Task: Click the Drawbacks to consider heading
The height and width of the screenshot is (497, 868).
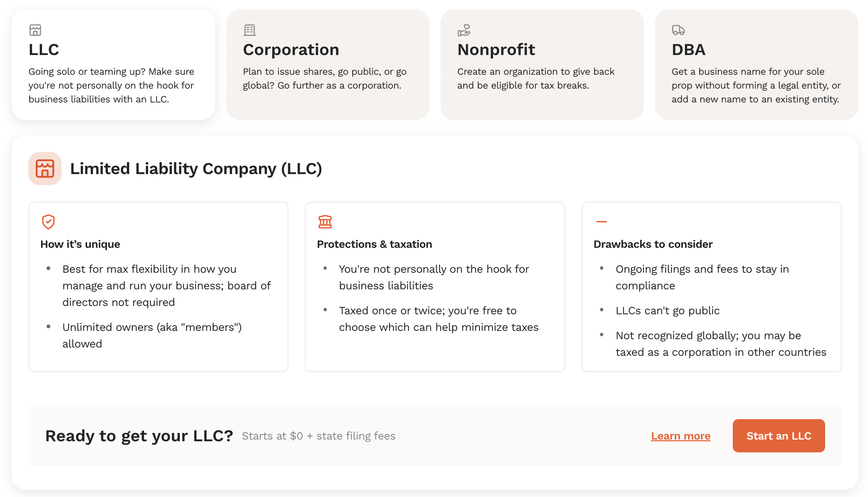Action: coord(653,244)
